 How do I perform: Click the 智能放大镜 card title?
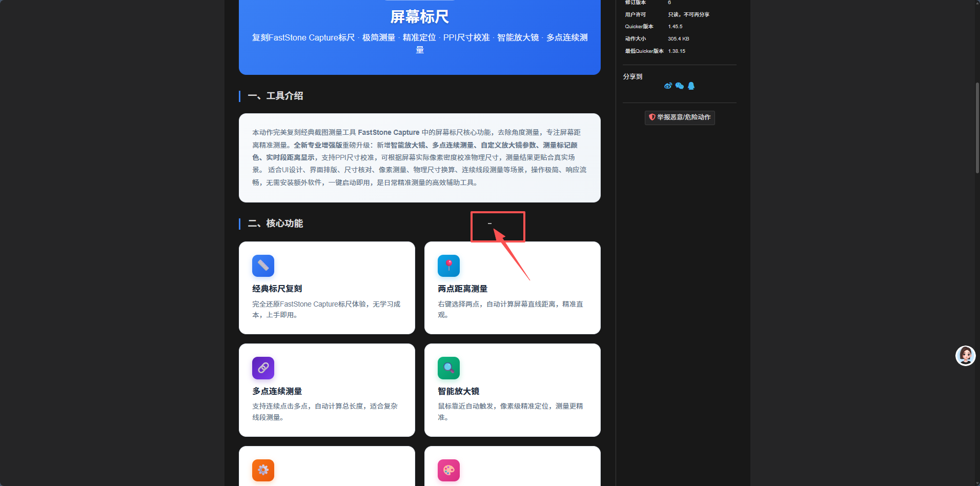[459, 391]
